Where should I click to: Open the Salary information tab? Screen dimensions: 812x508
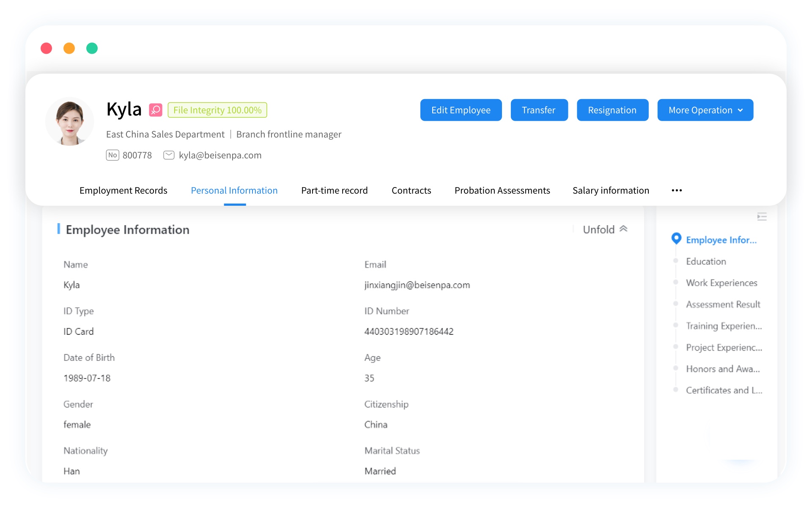pos(610,190)
